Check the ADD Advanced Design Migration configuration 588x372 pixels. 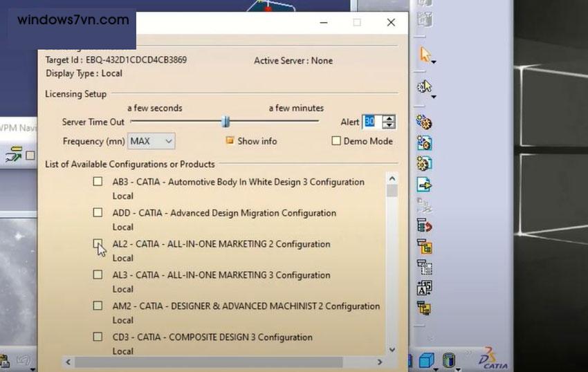pyautogui.click(x=98, y=213)
